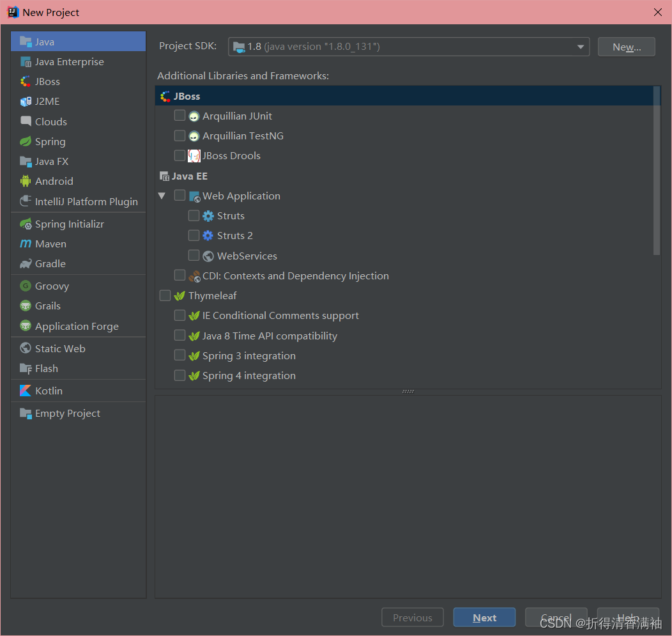
Task: Tick the Struts checkbox
Action: click(x=194, y=215)
